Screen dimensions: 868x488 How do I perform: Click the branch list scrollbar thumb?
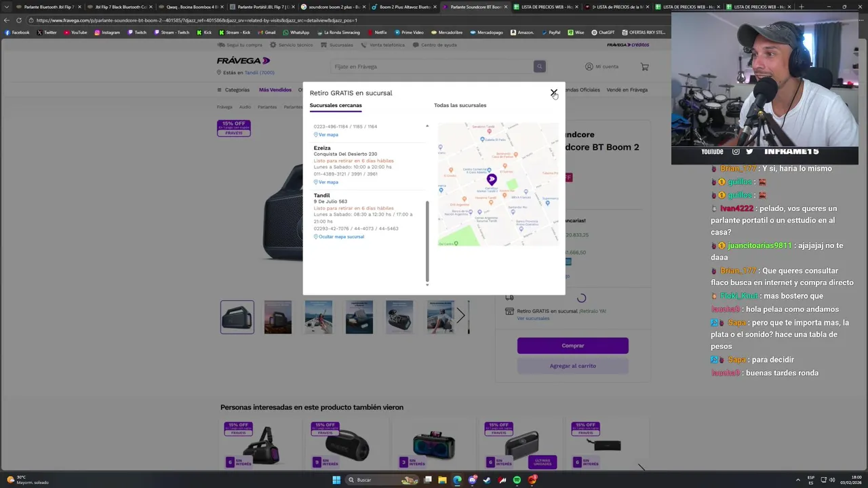click(427, 240)
